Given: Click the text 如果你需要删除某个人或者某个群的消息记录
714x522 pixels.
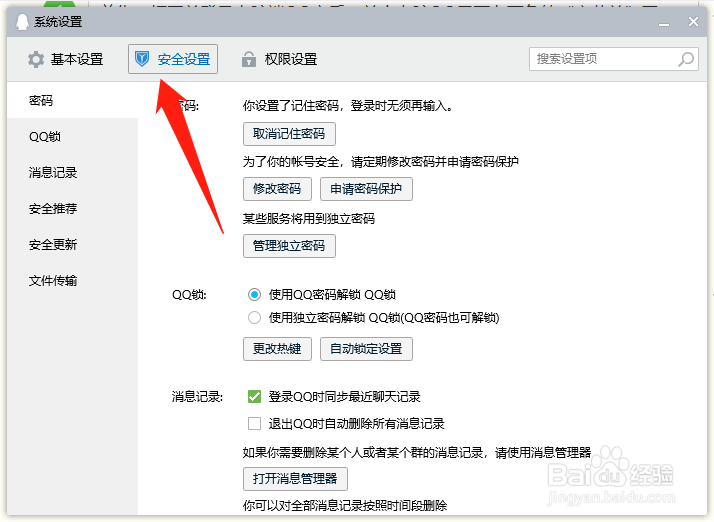Looking at the screenshot, I should point(363,453).
